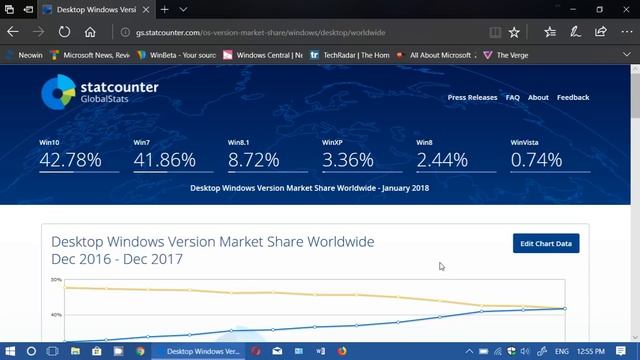Viewport: 640px width, 360px height.
Task: Open File Explorer from taskbar
Action: click(x=76, y=351)
